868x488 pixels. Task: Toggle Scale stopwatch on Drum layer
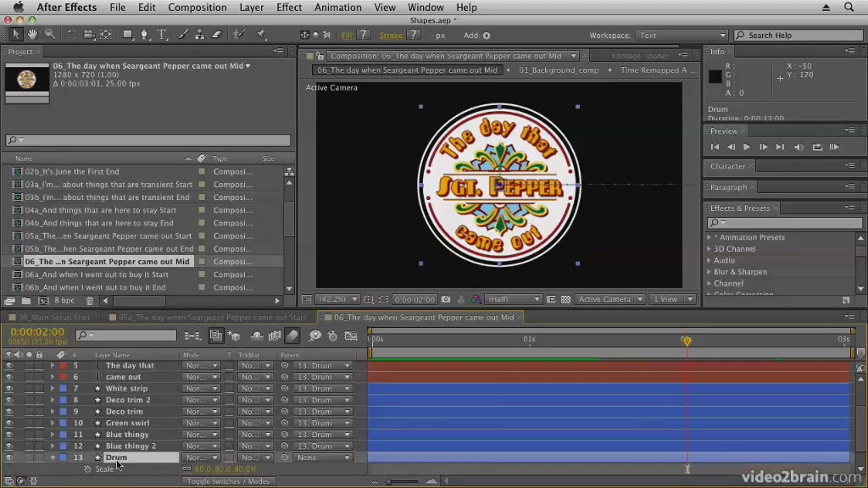(x=87, y=469)
